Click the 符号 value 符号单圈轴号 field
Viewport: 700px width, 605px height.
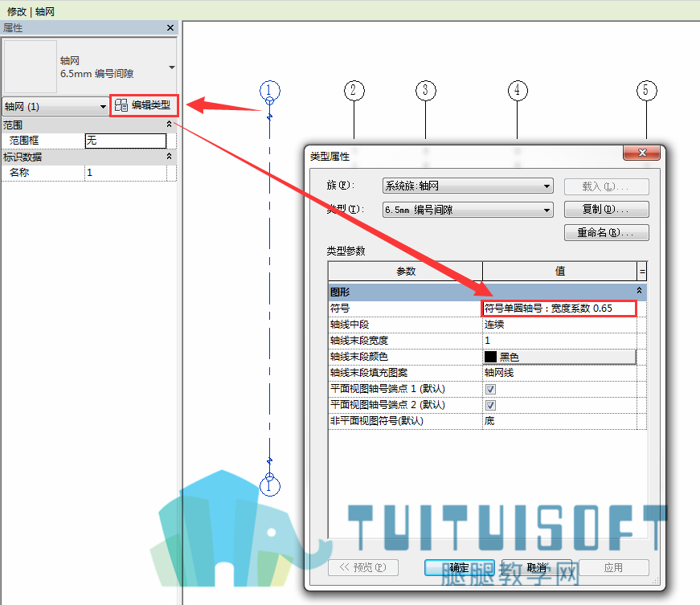[x=559, y=309]
